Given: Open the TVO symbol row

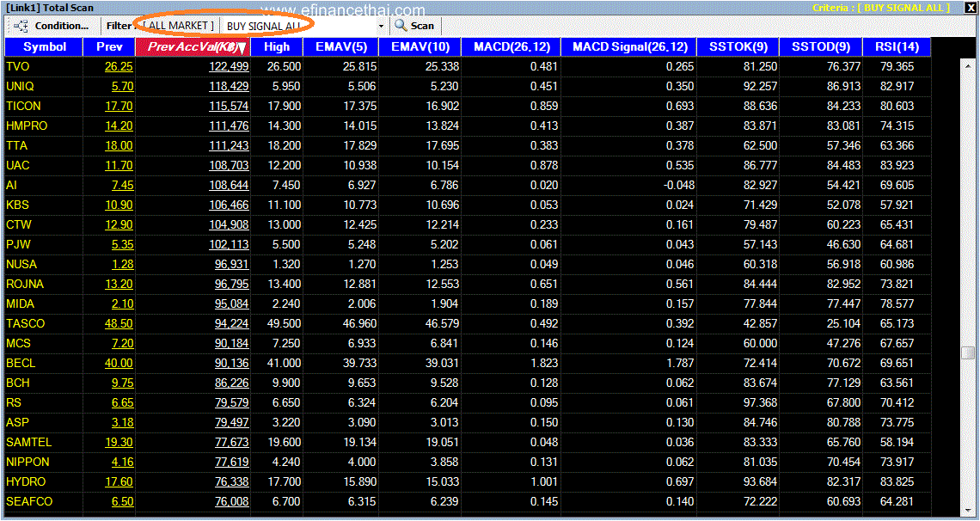Looking at the screenshot, I should 468,67.
